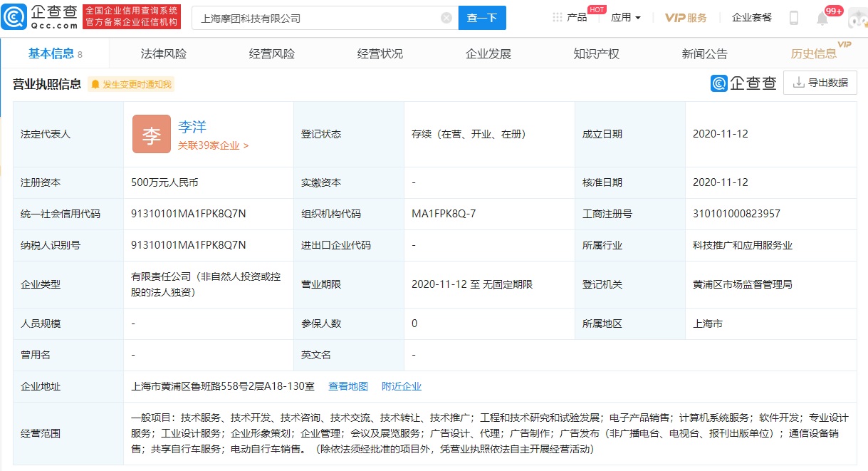Open 查看地图 for the company address
Image resolution: width=868 pixels, height=471 pixels.
coord(347,386)
